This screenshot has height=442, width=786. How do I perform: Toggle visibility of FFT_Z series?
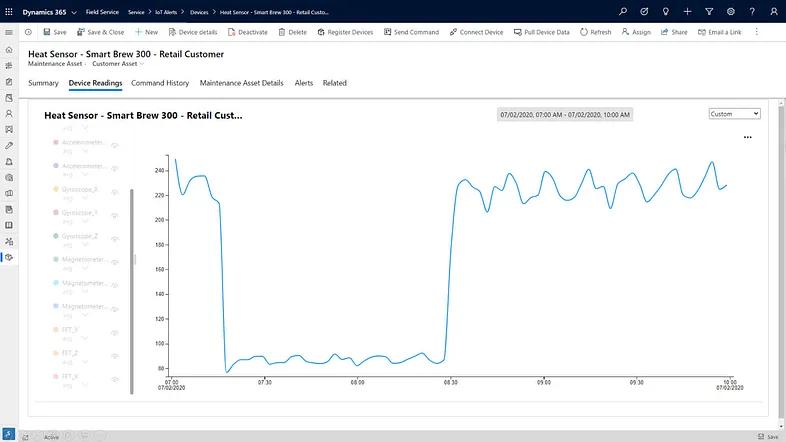click(115, 356)
